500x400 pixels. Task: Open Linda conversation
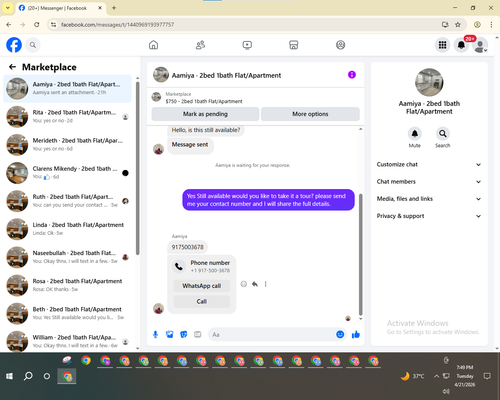coord(67,229)
